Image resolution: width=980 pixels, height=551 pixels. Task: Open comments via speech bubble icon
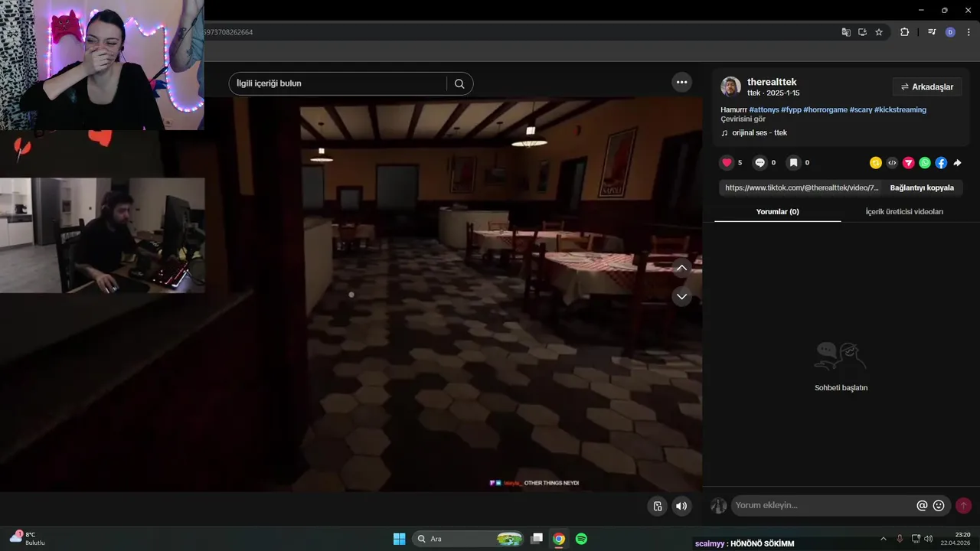[x=759, y=162]
